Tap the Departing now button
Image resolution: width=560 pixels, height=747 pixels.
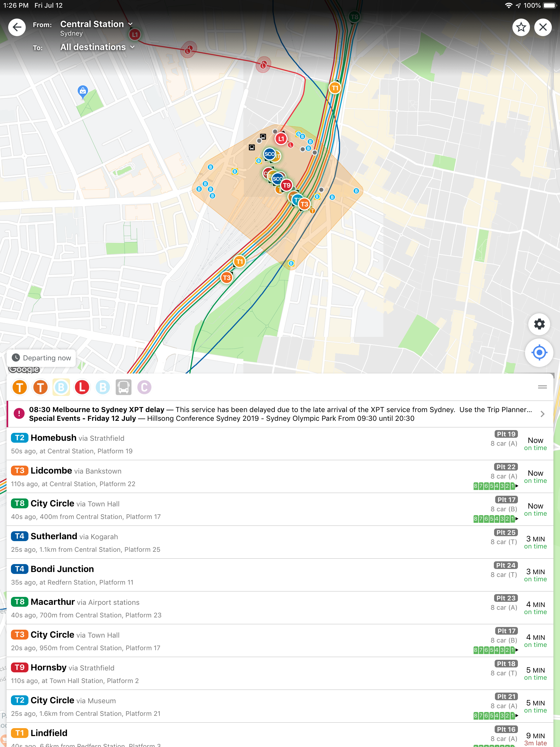(x=42, y=358)
